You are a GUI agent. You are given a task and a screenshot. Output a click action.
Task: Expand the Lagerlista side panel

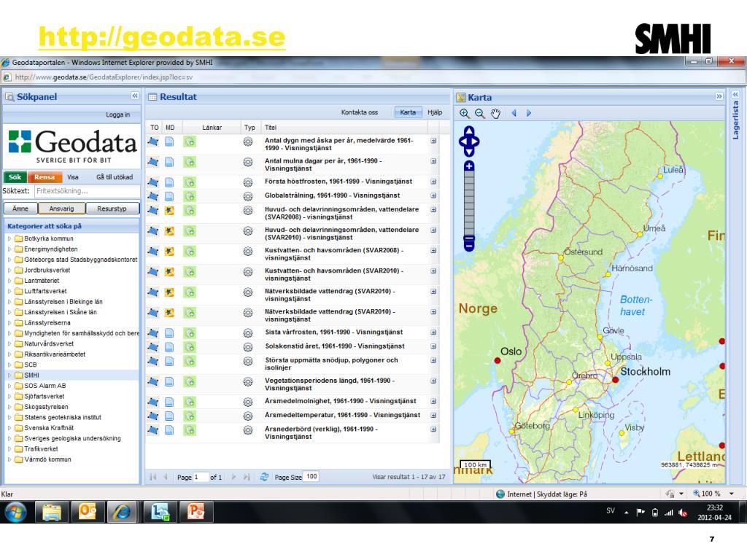[735, 94]
